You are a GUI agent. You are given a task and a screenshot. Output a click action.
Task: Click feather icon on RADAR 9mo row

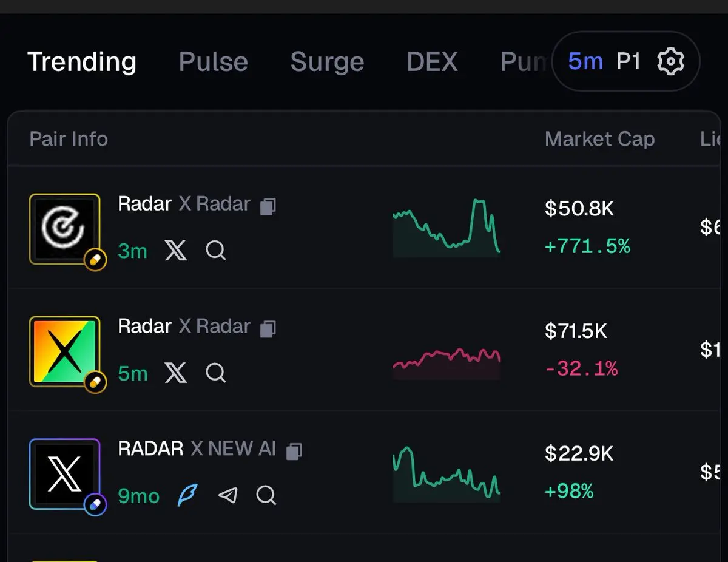tap(187, 495)
